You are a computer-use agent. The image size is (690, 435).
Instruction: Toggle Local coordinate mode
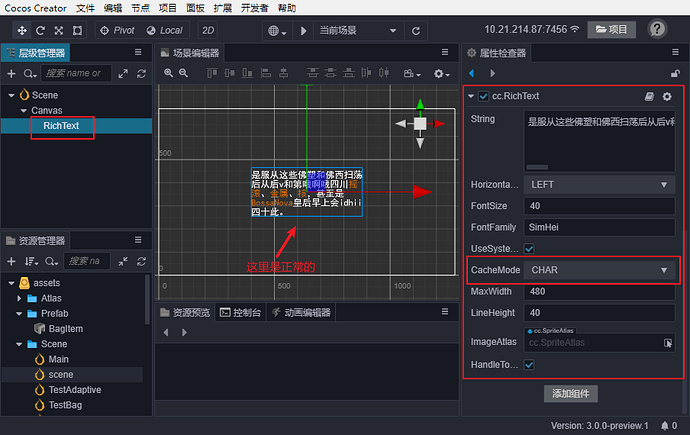pyautogui.click(x=164, y=30)
